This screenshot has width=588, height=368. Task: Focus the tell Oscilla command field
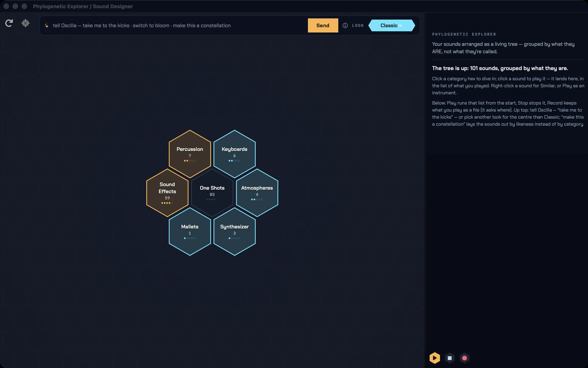point(178,25)
